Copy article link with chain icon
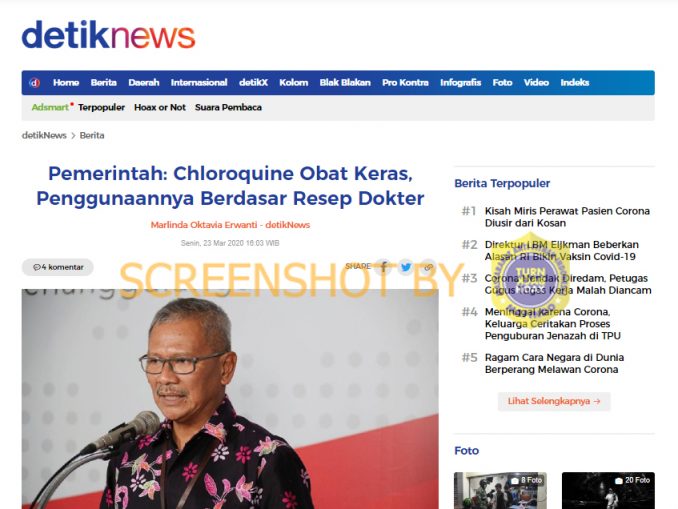Image resolution: width=678 pixels, height=509 pixels. [x=428, y=267]
